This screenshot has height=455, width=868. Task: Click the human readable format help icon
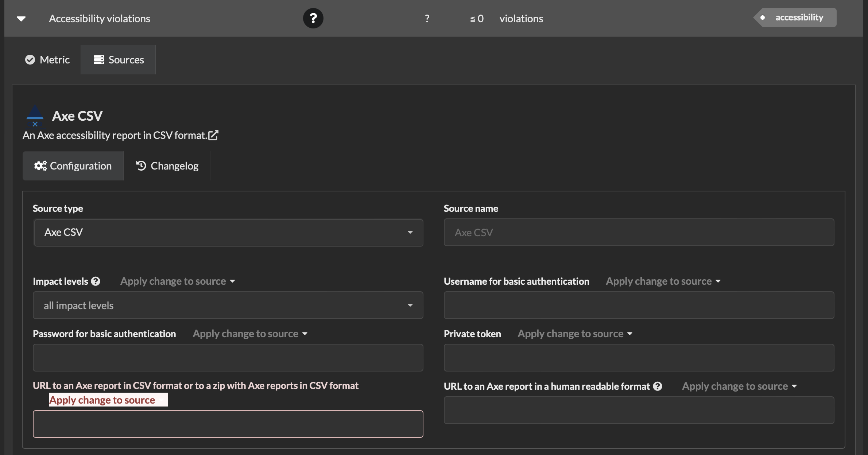click(x=658, y=386)
